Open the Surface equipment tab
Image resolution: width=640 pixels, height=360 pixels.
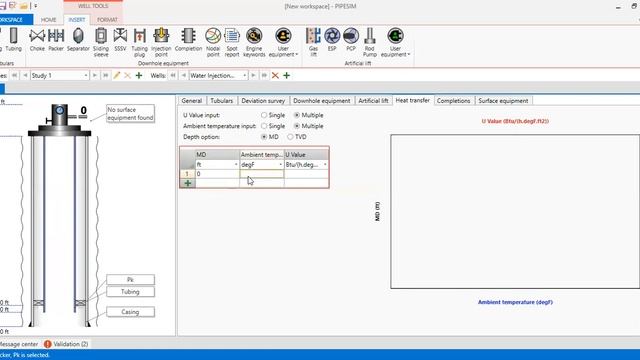tap(503, 101)
